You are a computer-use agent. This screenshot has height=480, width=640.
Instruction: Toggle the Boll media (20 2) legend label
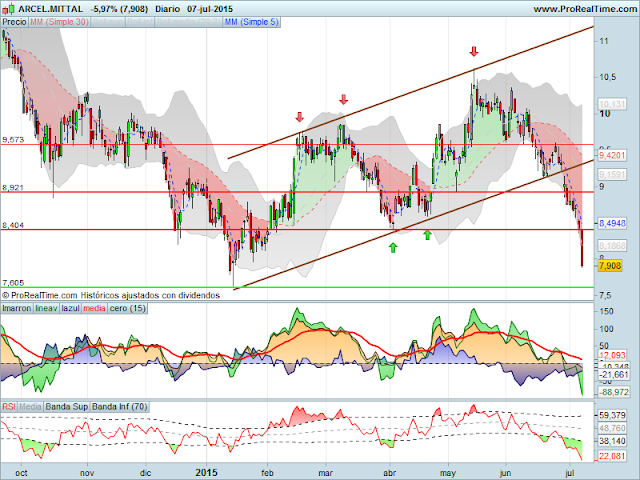click(x=189, y=22)
